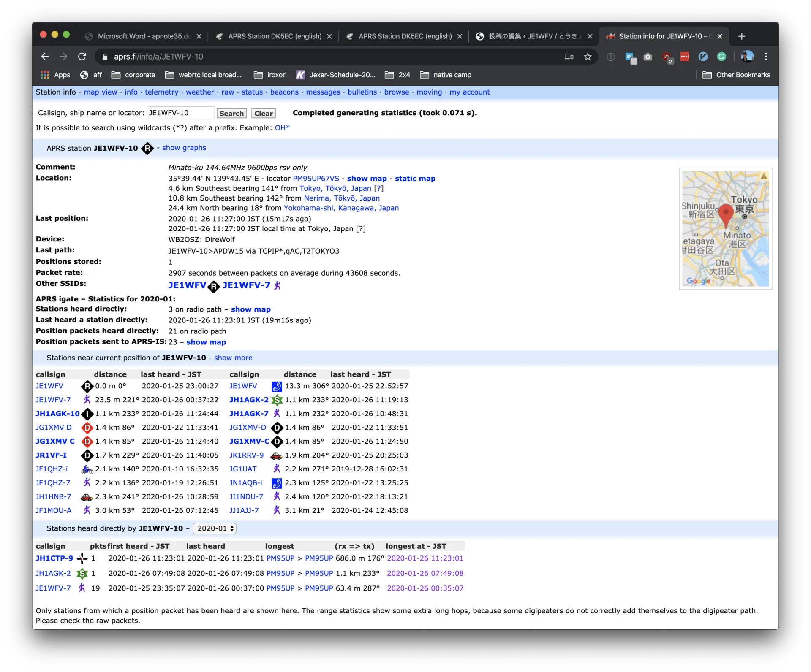The height and width of the screenshot is (672, 811).
Task: Click the callsign search input field
Action: (180, 113)
